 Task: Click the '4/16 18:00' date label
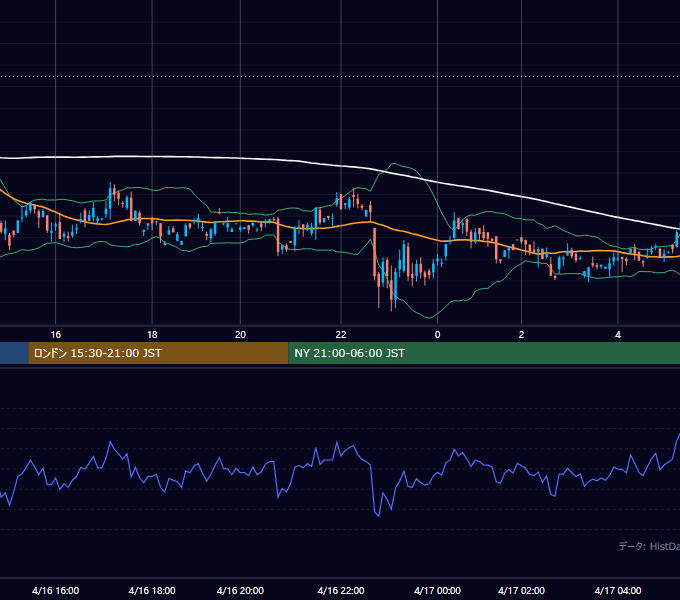coord(152,590)
